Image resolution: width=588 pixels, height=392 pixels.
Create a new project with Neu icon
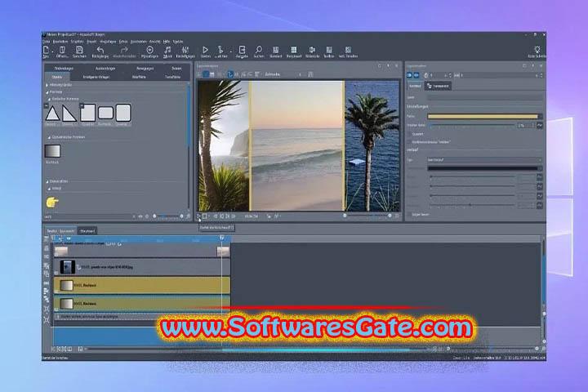click(x=46, y=51)
